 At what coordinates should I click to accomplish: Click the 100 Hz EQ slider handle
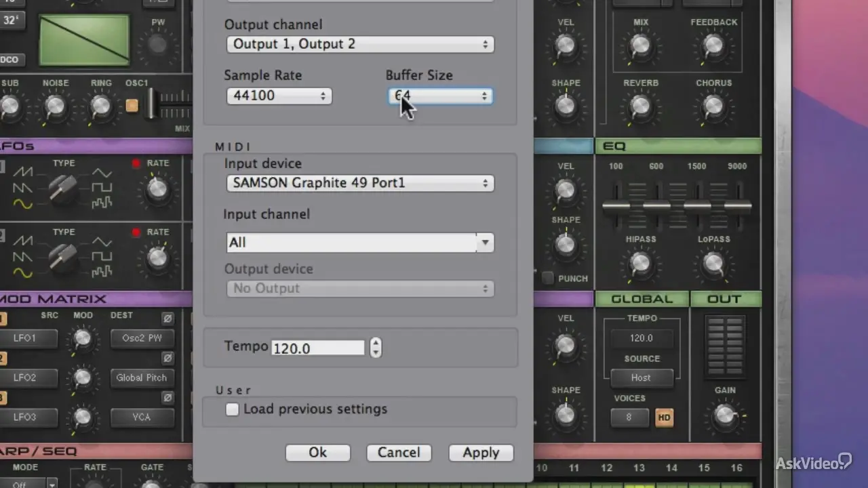616,205
